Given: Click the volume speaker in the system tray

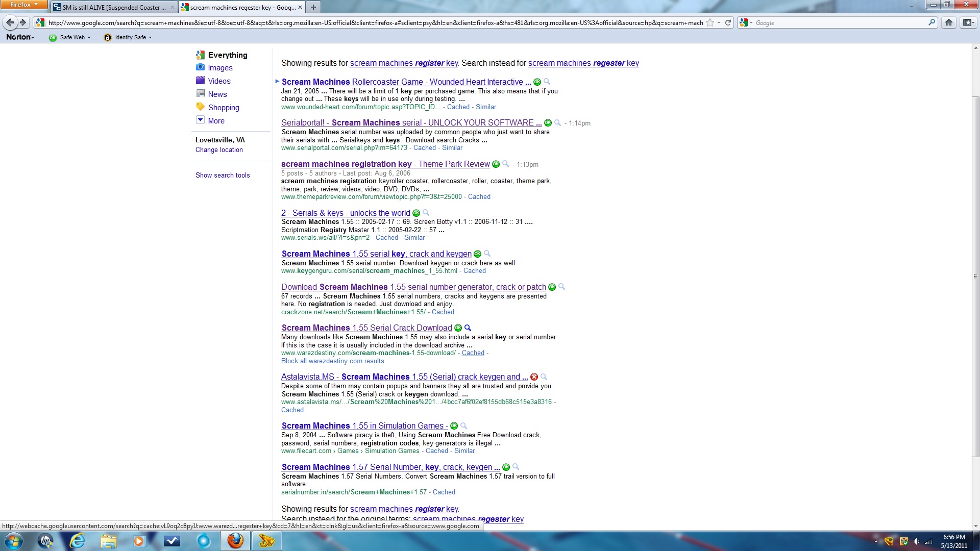Looking at the screenshot, I should point(916,541).
